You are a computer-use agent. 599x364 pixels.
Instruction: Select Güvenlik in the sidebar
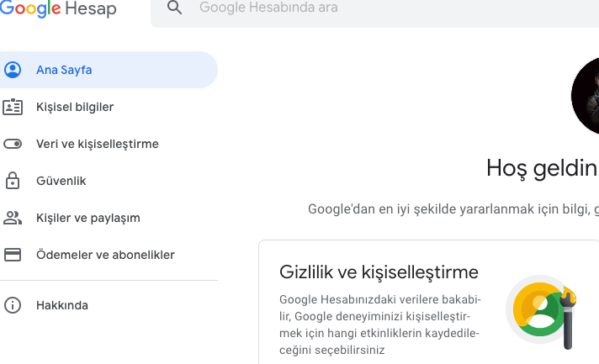coord(61,181)
